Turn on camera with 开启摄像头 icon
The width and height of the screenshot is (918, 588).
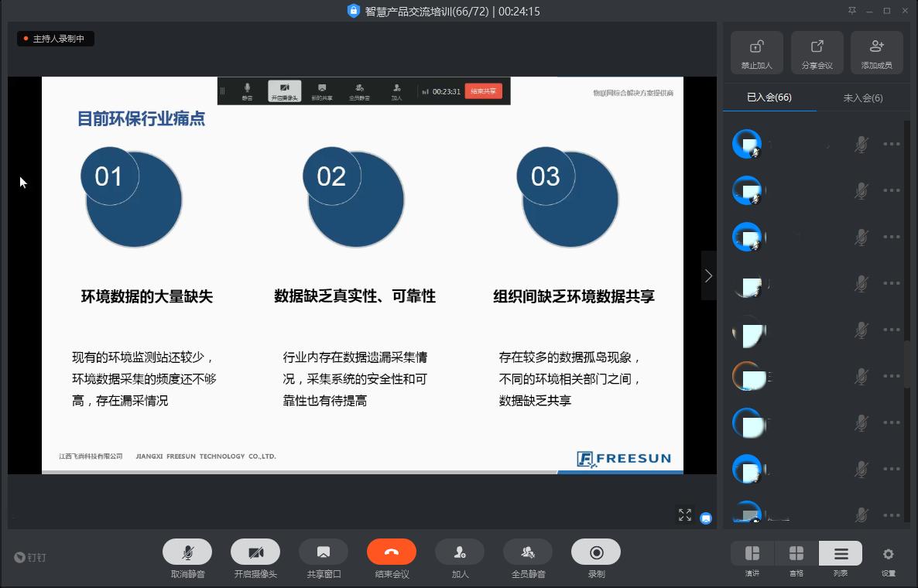coord(255,552)
